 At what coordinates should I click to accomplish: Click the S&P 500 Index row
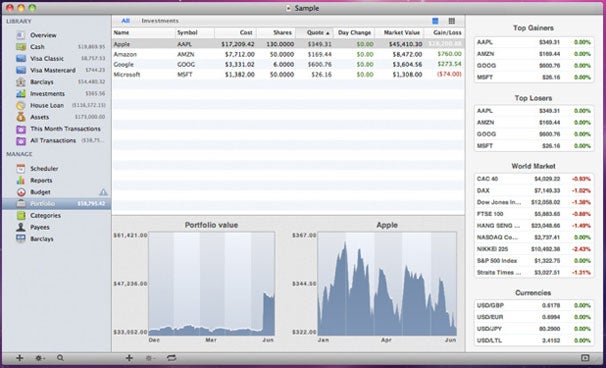(x=534, y=261)
